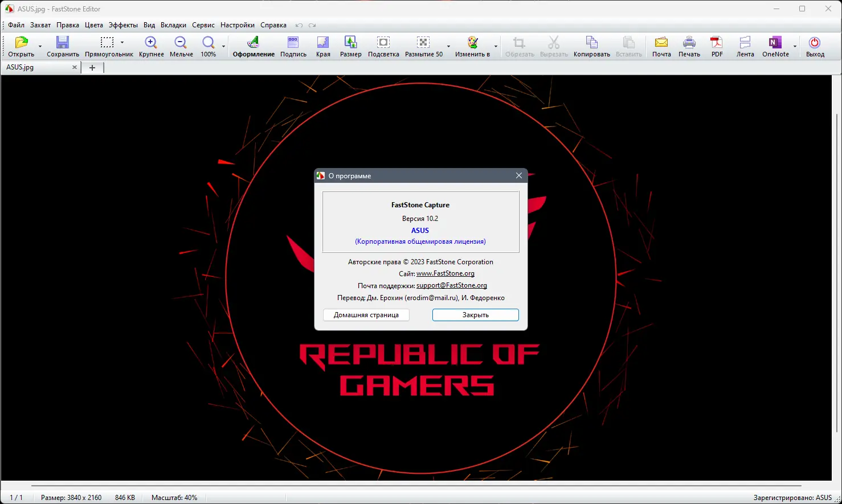
Task: Zoom in with Крупнее icon
Action: 151,43
